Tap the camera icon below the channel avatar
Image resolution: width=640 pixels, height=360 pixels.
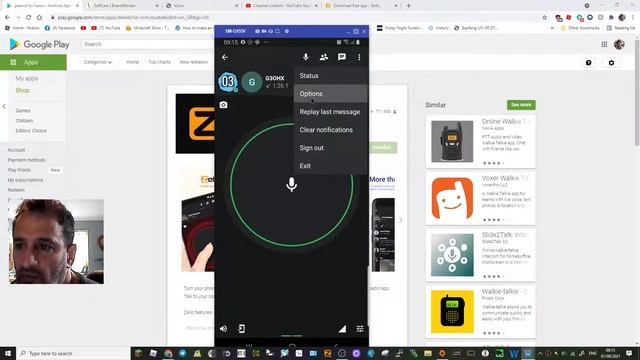pos(223,105)
